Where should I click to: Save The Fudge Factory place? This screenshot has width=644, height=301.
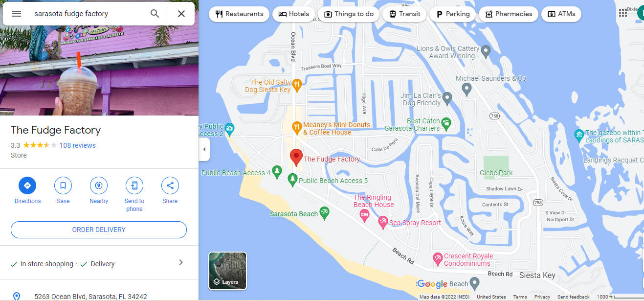pyautogui.click(x=63, y=185)
